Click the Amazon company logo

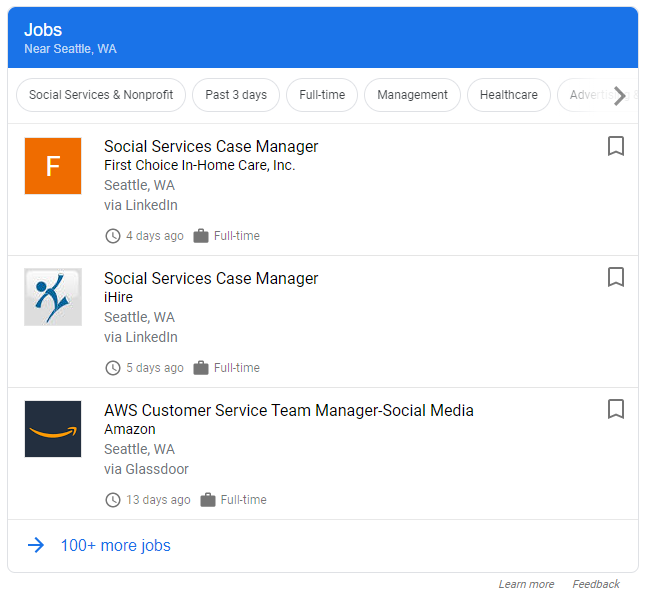click(53, 429)
